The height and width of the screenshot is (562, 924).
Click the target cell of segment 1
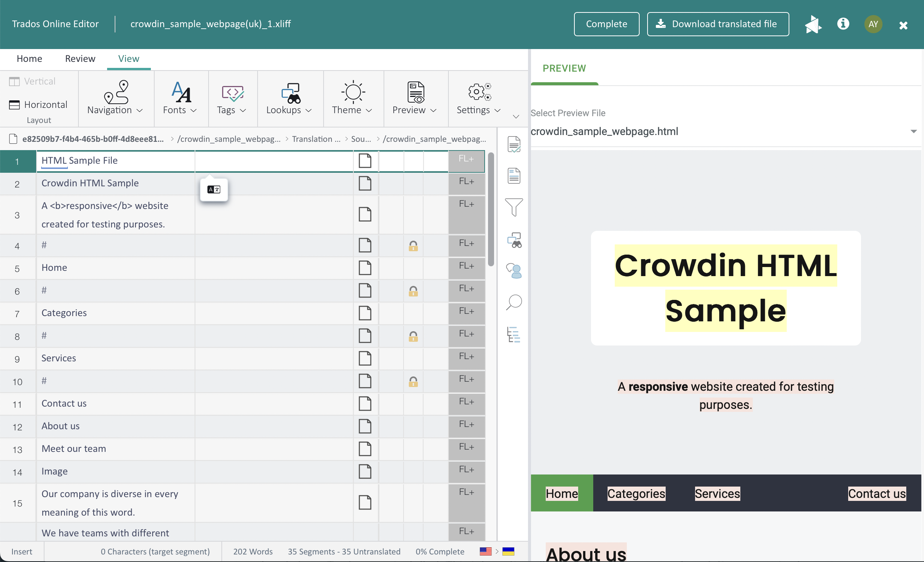[274, 161]
